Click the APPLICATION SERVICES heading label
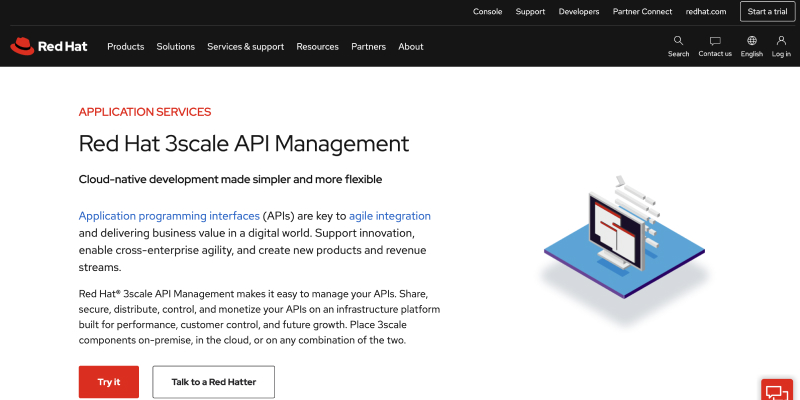800x400 pixels. pos(145,112)
